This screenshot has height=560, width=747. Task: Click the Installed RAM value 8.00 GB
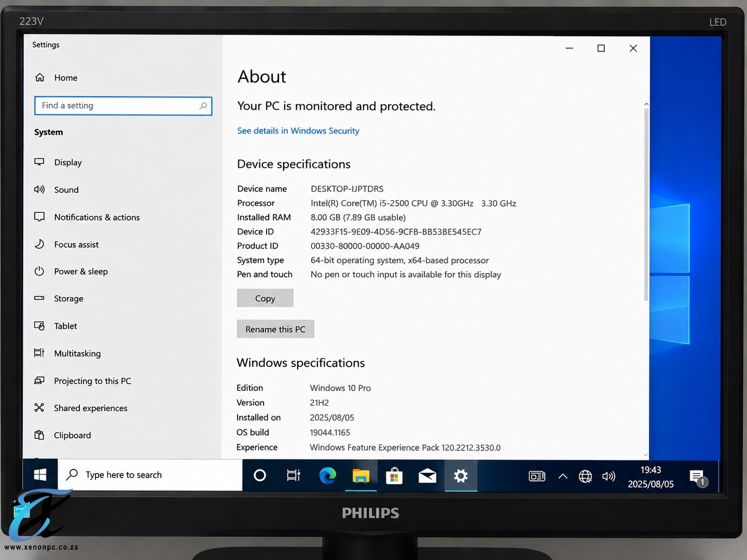pos(326,218)
